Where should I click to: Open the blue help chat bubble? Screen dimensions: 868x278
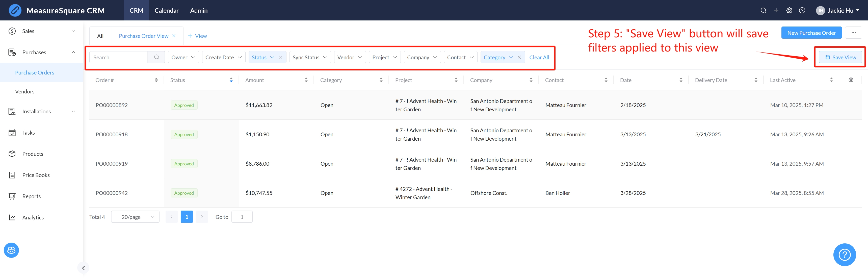point(845,255)
